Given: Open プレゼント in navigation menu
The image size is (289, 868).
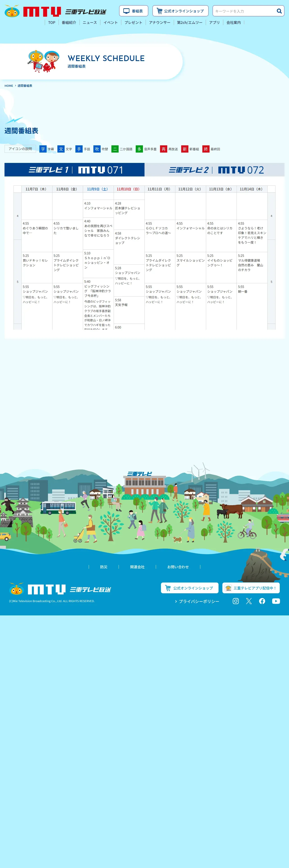Looking at the screenshot, I should coord(133,23).
